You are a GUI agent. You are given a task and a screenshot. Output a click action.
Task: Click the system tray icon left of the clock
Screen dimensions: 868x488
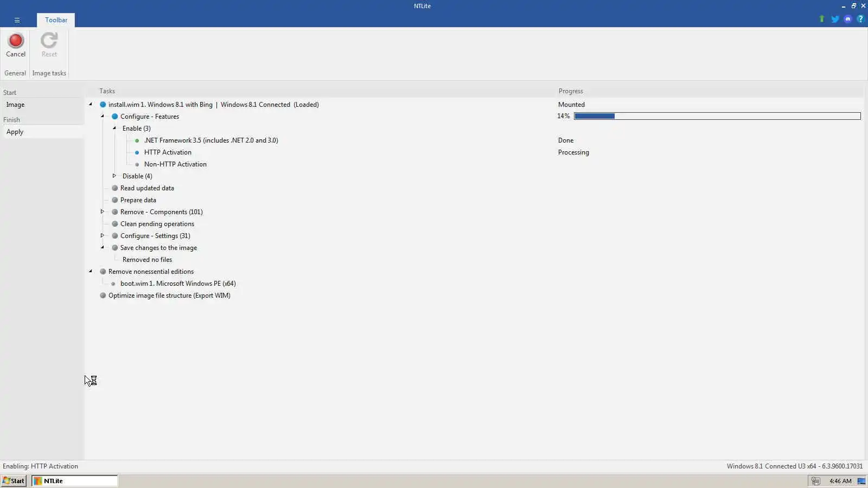tap(815, 481)
